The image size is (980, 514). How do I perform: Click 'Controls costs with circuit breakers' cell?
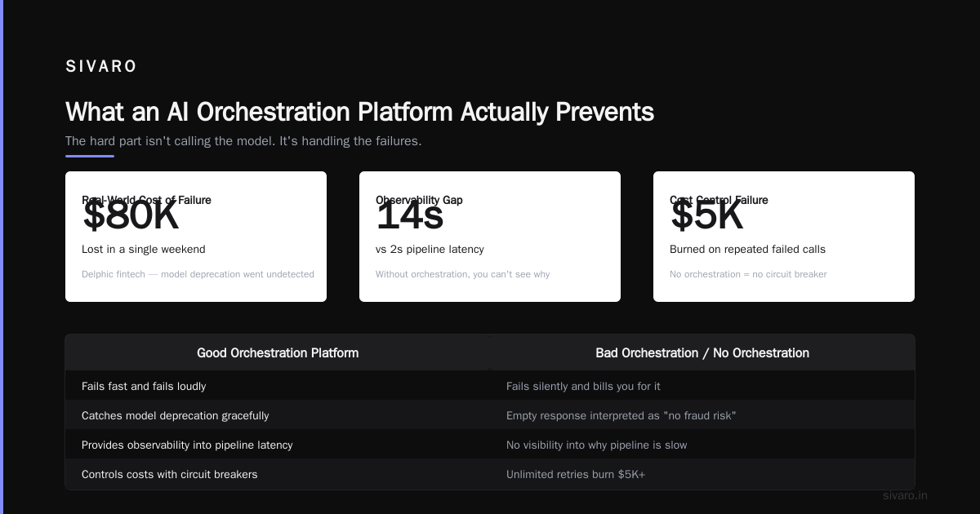coord(278,474)
